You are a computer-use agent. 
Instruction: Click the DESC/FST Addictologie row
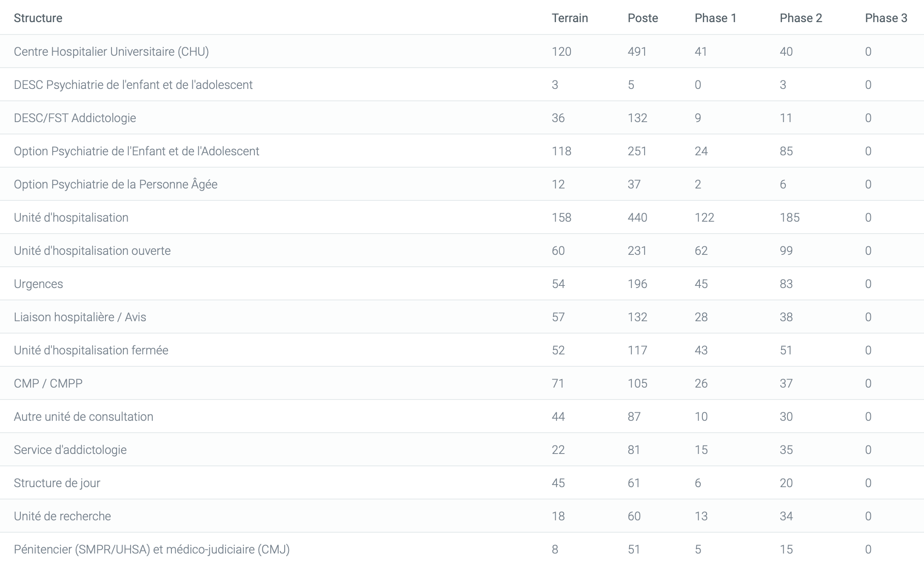pos(75,118)
